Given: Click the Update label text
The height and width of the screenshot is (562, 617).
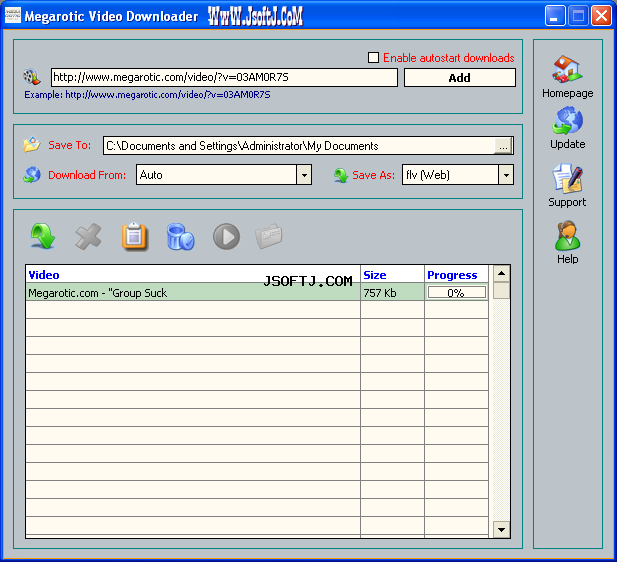Looking at the screenshot, I should 567,144.
